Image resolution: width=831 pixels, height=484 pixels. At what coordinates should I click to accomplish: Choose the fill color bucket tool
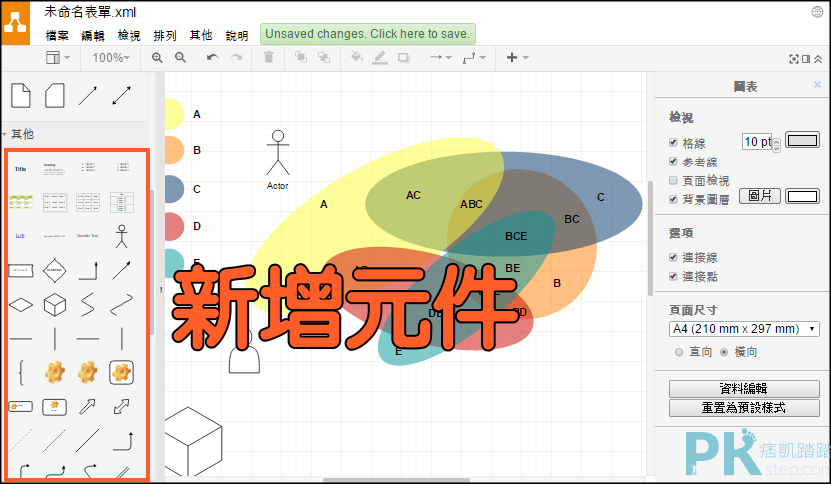[357, 57]
